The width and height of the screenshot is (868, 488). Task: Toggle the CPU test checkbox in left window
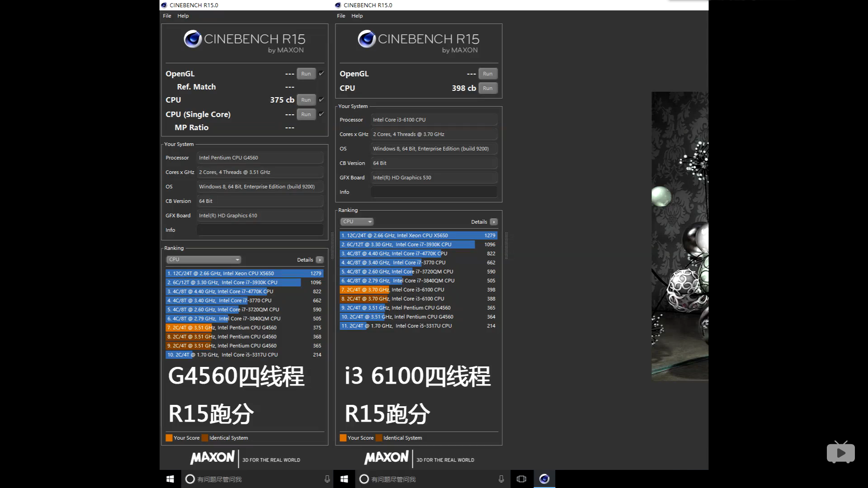click(x=321, y=99)
